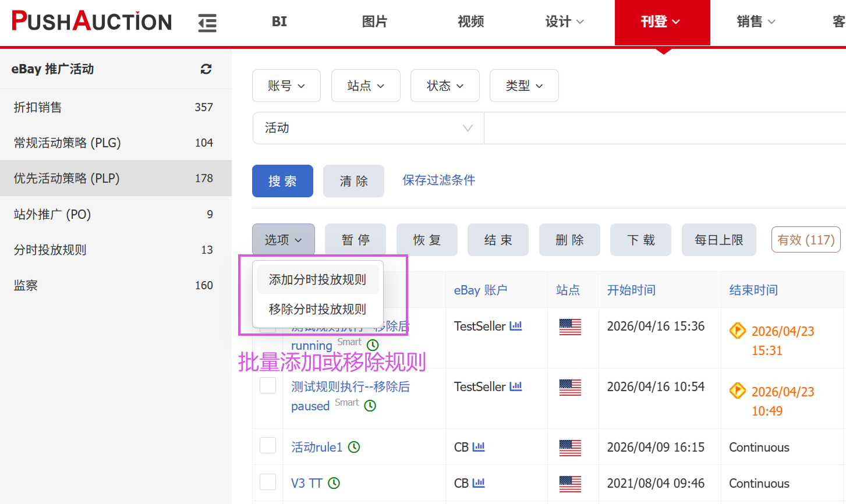The width and height of the screenshot is (846, 504).
Task: Select the checkbox for the 活动rule1 row
Action: coord(268,446)
